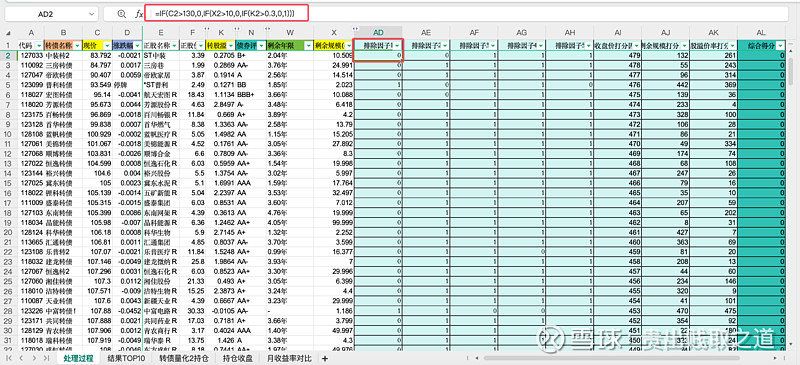Go to next sheet tab arrow
800x365 pixels.
tap(35, 358)
